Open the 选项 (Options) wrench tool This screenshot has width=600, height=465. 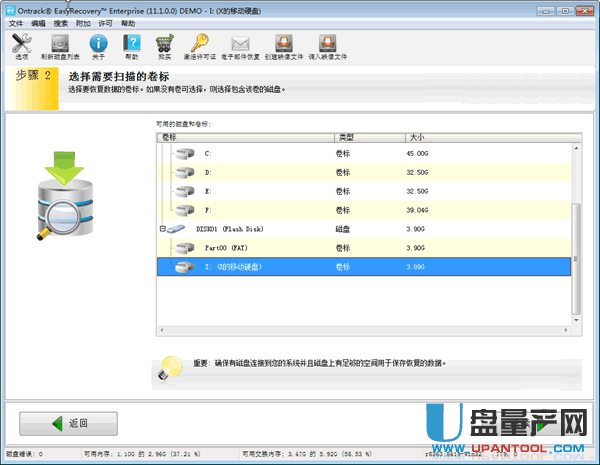point(22,45)
